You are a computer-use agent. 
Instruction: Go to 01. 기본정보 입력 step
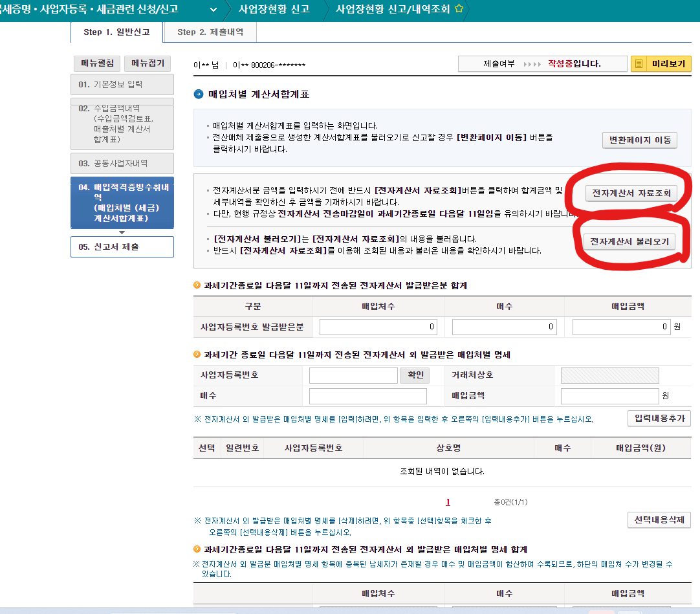(122, 84)
